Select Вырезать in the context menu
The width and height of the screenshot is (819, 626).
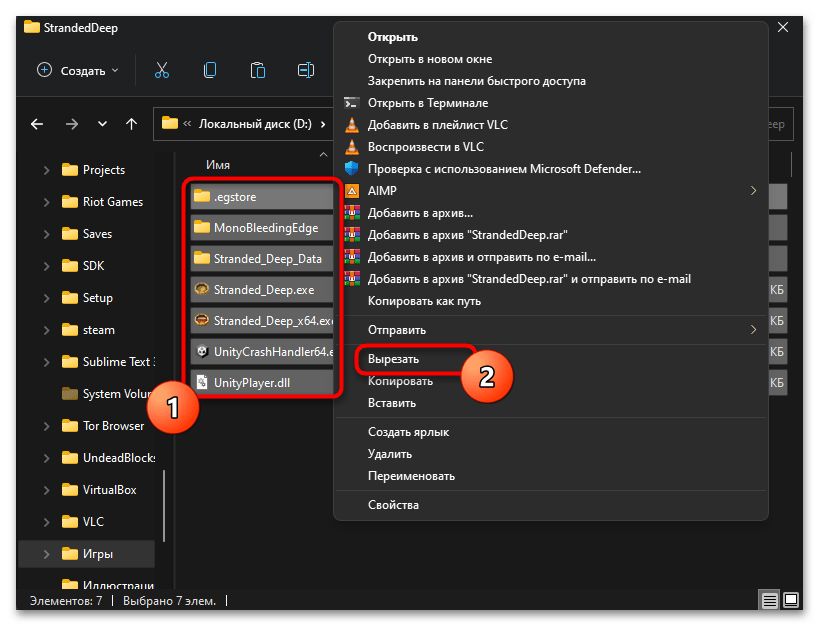tap(394, 358)
